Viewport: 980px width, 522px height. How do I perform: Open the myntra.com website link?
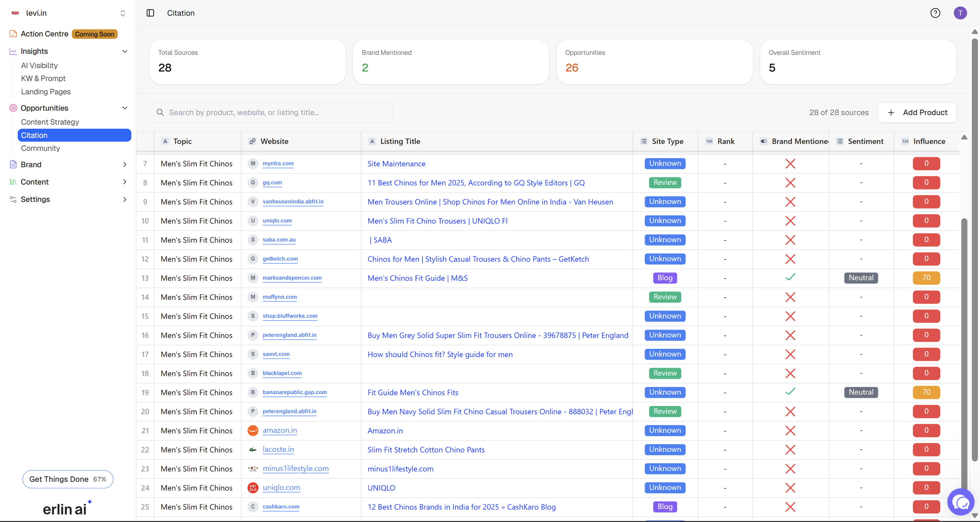pyautogui.click(x=278, y=163)
